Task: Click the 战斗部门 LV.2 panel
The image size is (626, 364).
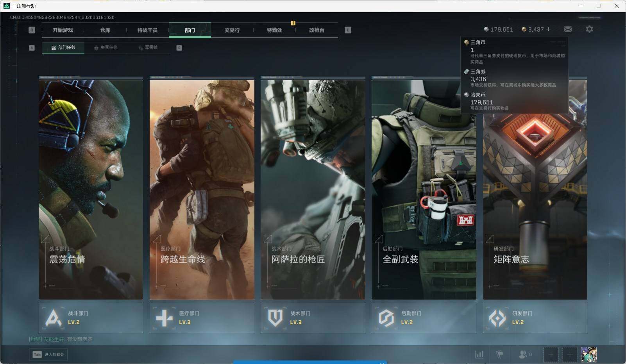Action: tap(91, 318)
